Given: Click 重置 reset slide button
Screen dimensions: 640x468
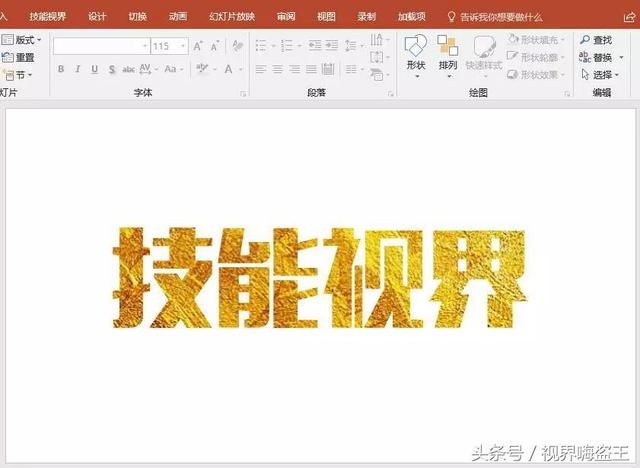Looking at the screenshot, I should point(18,57).
